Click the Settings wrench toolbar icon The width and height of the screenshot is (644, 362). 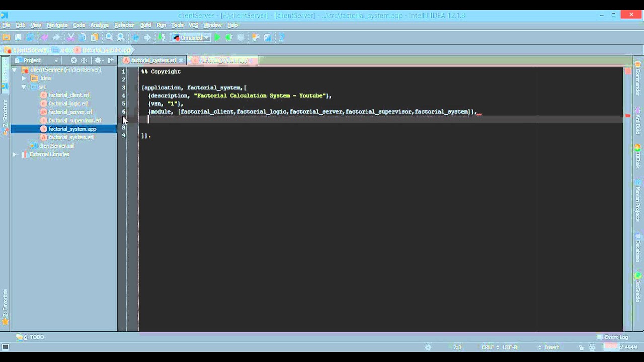(256, 38)
